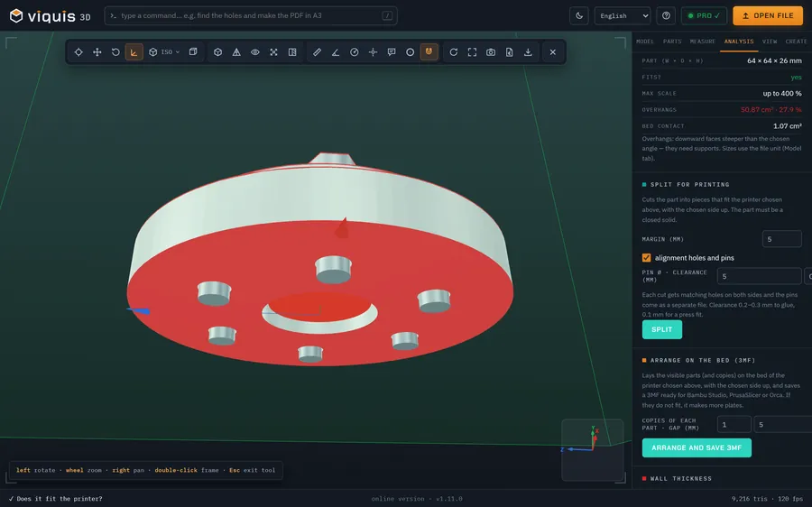The image size is (812, 507).
Task: Click the 'online version · v1.11.0' text
Action: [417, 499]
